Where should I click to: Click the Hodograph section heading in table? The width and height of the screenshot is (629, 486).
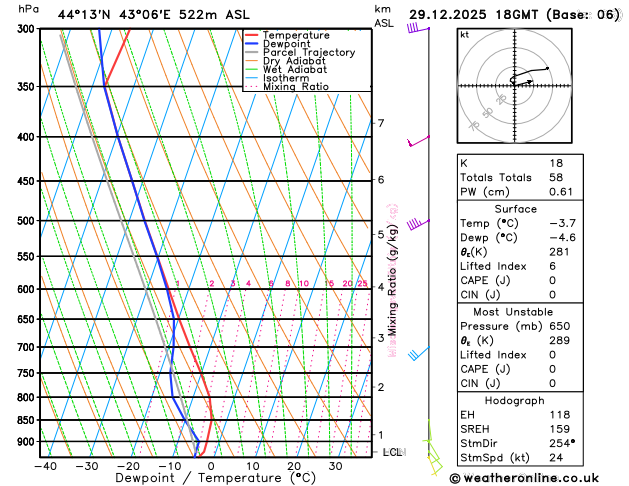coord(515,401)
